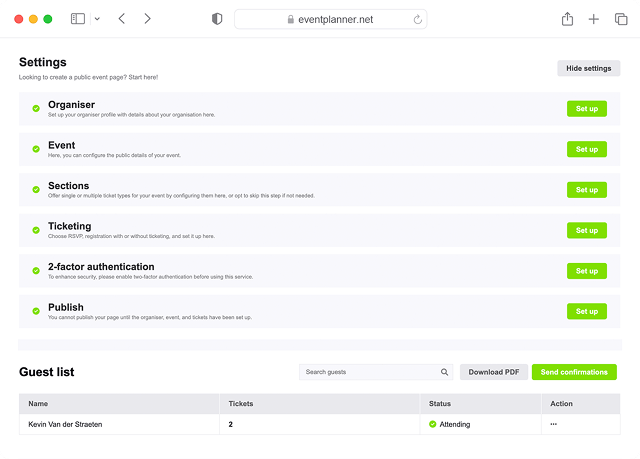Set up the Event section

point(586,149)
